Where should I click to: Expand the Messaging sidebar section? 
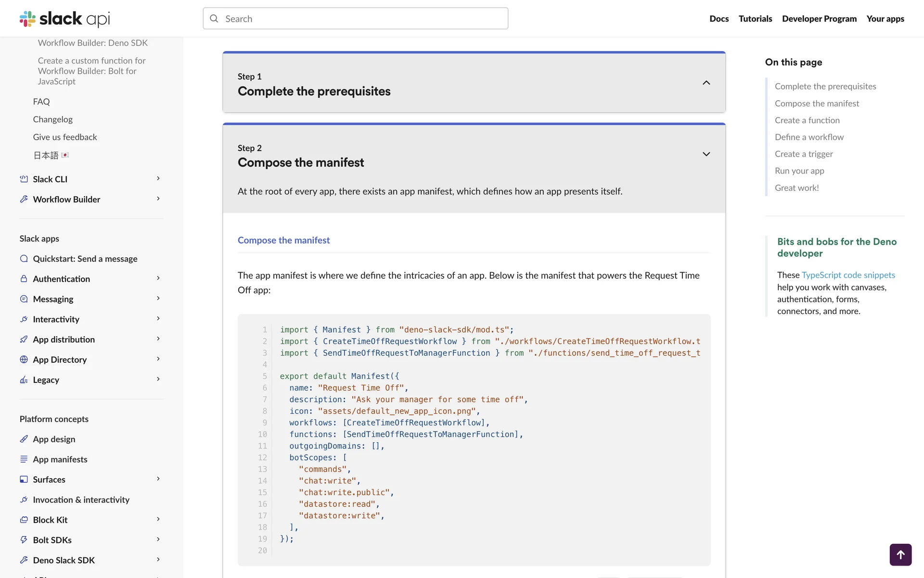point(158,299)
